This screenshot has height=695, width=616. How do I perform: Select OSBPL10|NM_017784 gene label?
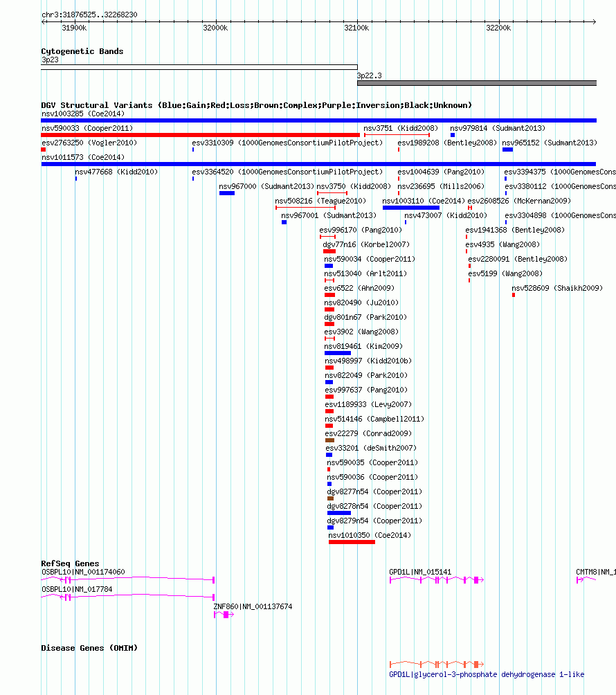coord(77,590)
